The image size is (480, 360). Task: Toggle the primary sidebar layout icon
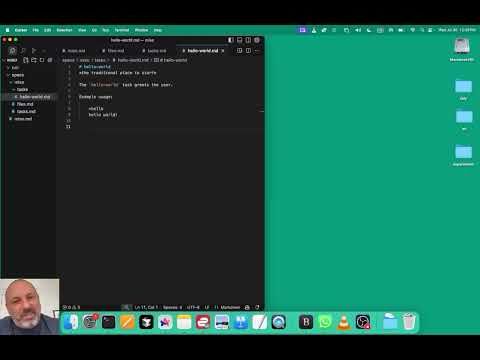click(231, 40)
